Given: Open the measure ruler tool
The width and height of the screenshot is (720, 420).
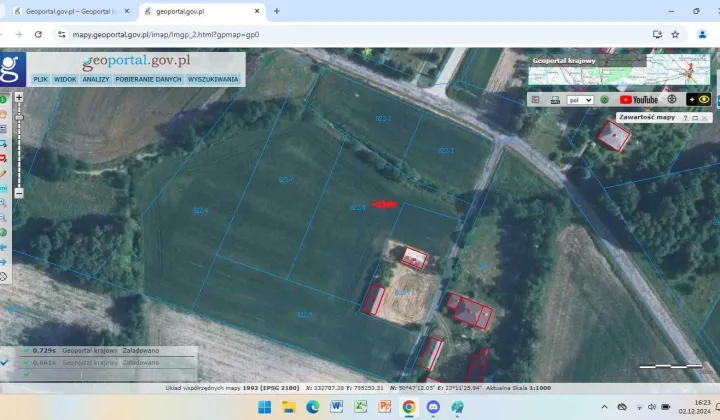Looking at the screenshot, I should tap(3, 188).
